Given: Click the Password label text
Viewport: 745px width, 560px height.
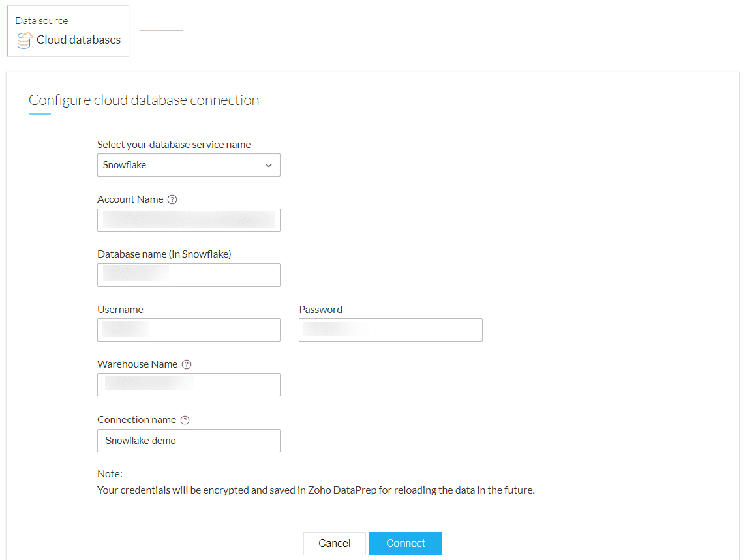Looking at the screenshot, I should (321, 310).
